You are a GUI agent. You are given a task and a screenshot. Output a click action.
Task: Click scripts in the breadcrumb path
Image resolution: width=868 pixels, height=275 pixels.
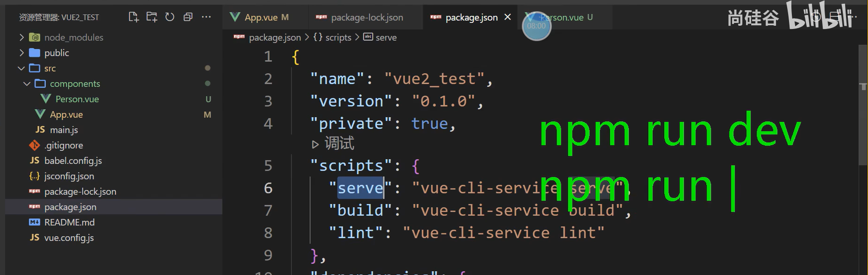click(x=338, y=37)
